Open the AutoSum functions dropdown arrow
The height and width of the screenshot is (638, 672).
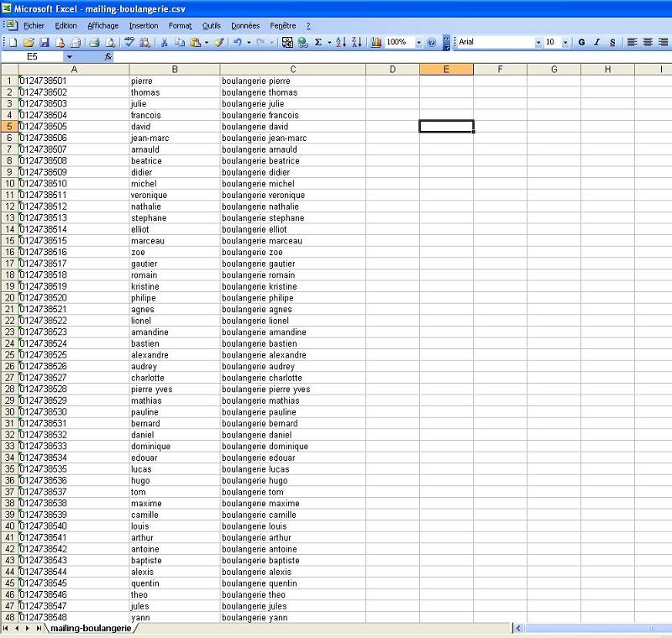(329, 42)
